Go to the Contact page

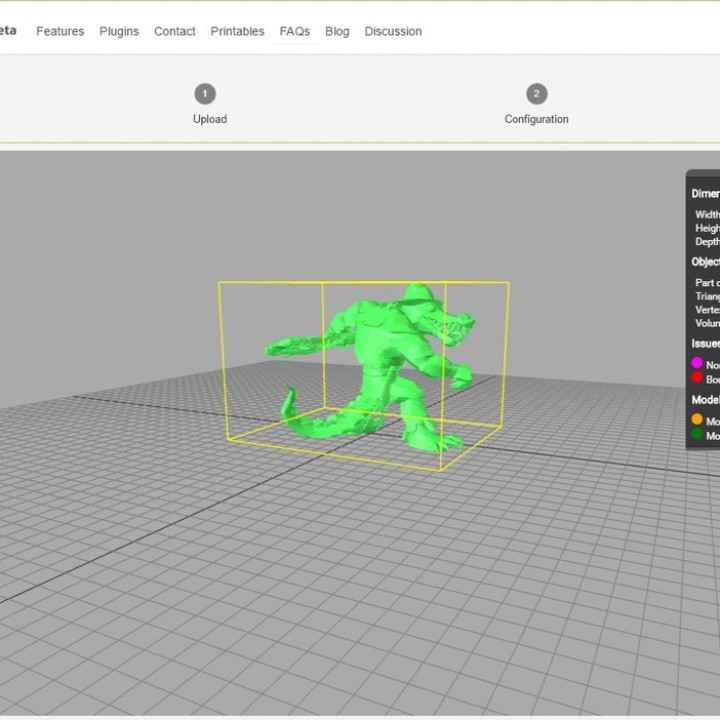click(x=175, y=31)
